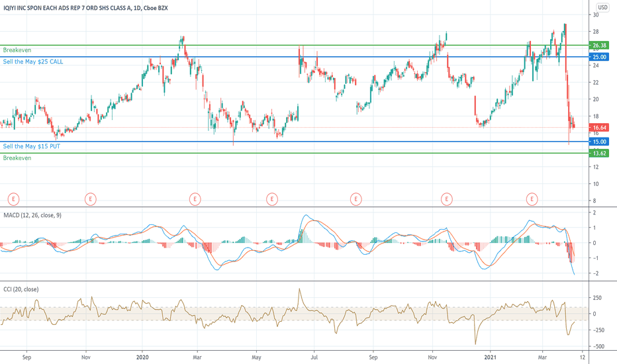
Task: Click the 'Sep' label left of Nov 2019
Action: 26,357
